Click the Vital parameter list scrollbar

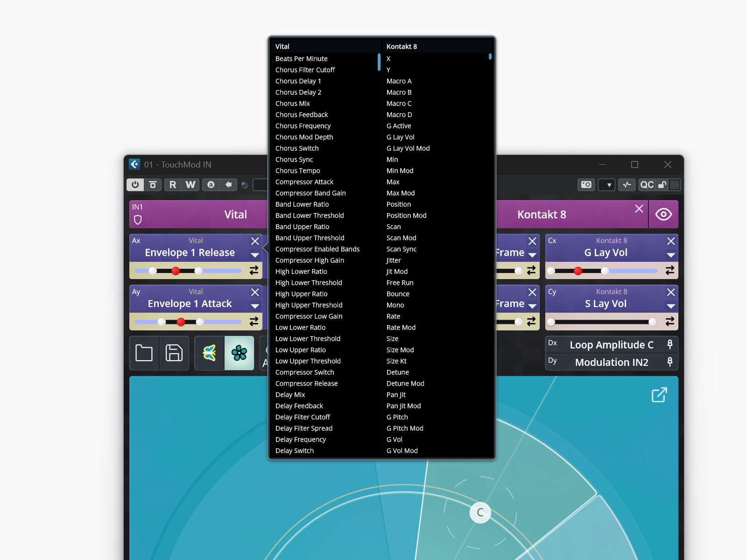(379, 62)
